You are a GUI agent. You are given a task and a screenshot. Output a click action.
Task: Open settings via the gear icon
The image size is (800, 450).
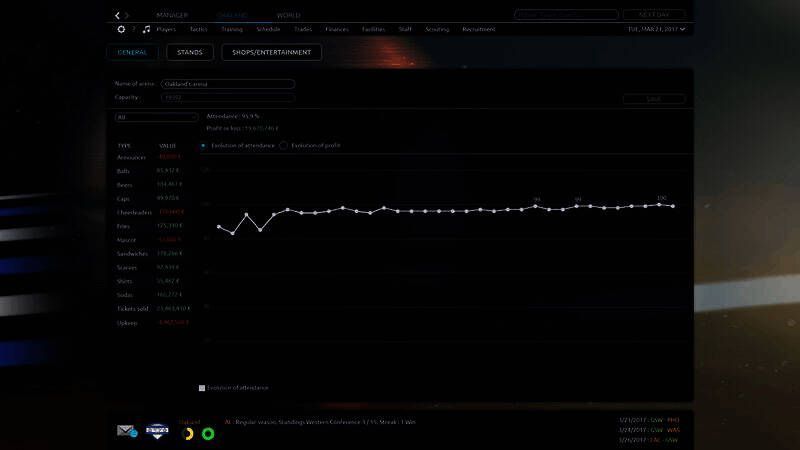point(121,30)
